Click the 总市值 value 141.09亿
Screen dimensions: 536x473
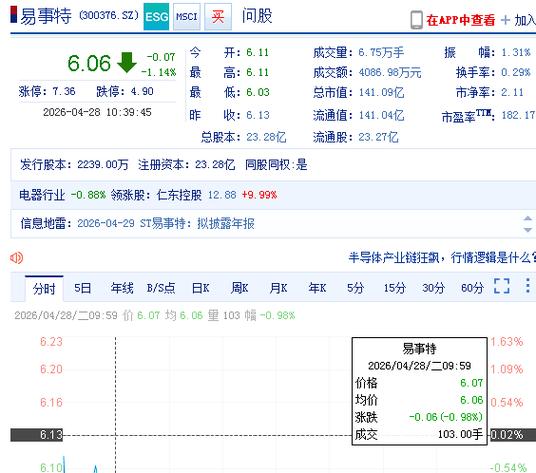tap(381, 92)
